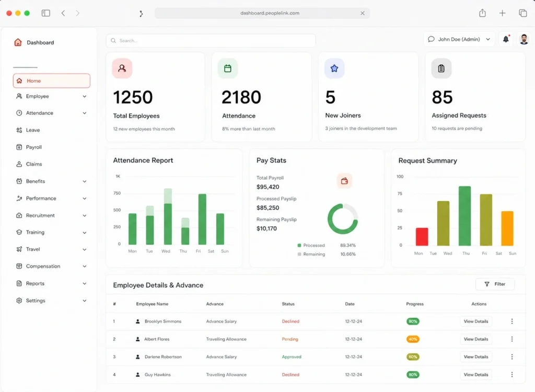Open Payroll in the sidebar
The image size is (535, 392).
34,147
